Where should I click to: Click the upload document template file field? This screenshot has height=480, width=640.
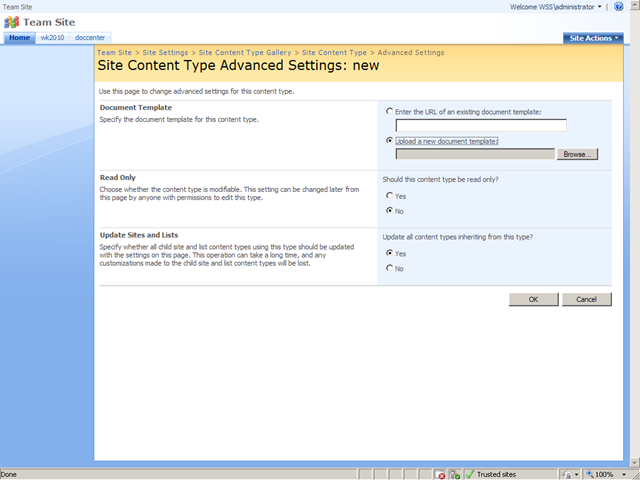tap(475, 154)
